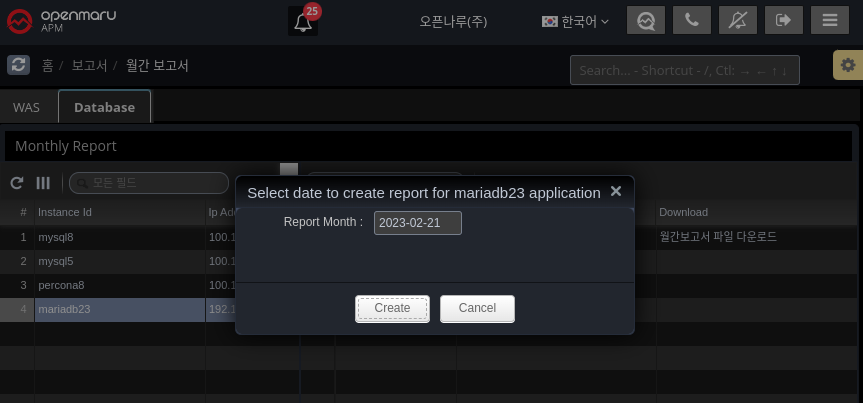Open the grid column chooser icon

(43, 183)
